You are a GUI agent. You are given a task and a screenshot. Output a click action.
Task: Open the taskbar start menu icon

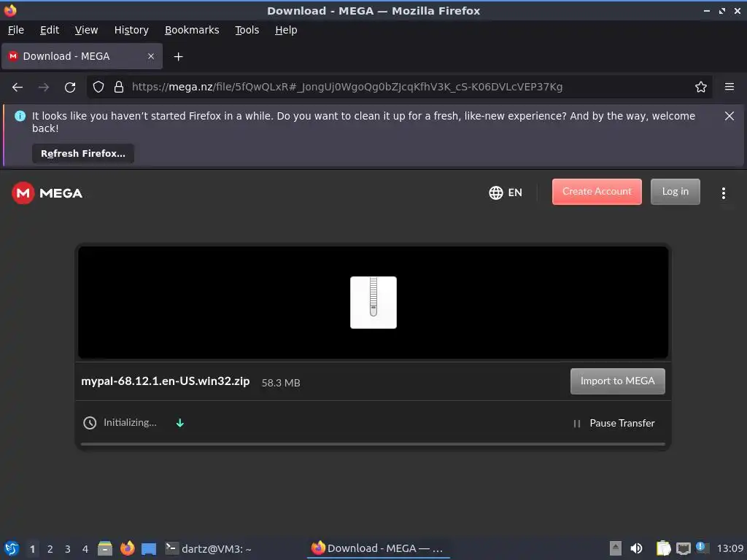click(12, 548)
